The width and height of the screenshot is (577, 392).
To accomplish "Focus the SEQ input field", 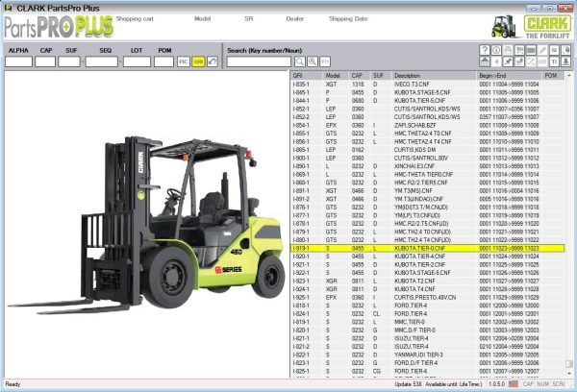I will 102,61.
